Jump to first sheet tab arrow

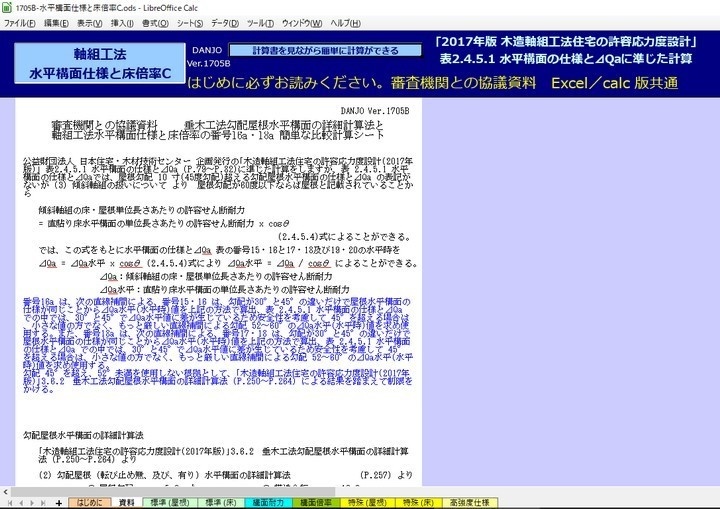coord(10,503)
